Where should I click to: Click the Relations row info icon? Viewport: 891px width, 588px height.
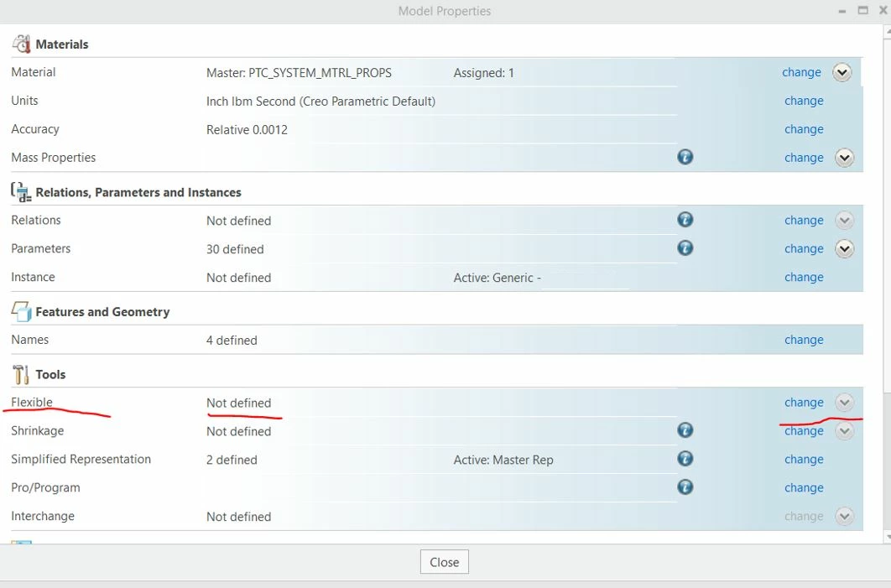click(x=685, y=219)
